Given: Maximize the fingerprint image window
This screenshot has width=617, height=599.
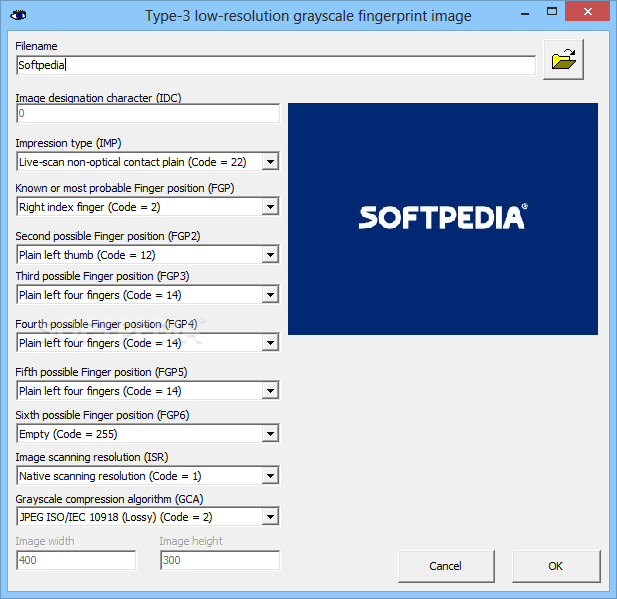Looking at the screenshot, I should [552, 12].
